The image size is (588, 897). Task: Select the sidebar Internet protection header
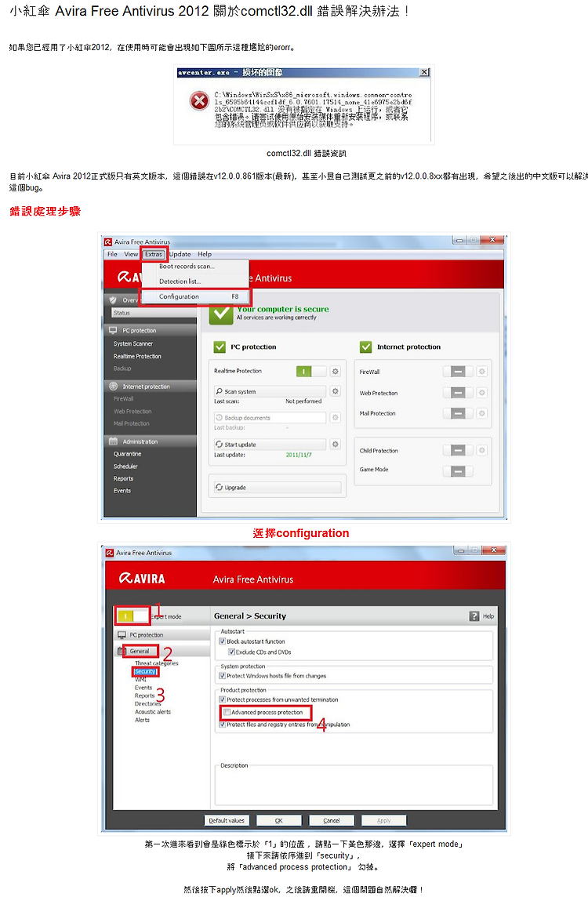click(150, 387)
